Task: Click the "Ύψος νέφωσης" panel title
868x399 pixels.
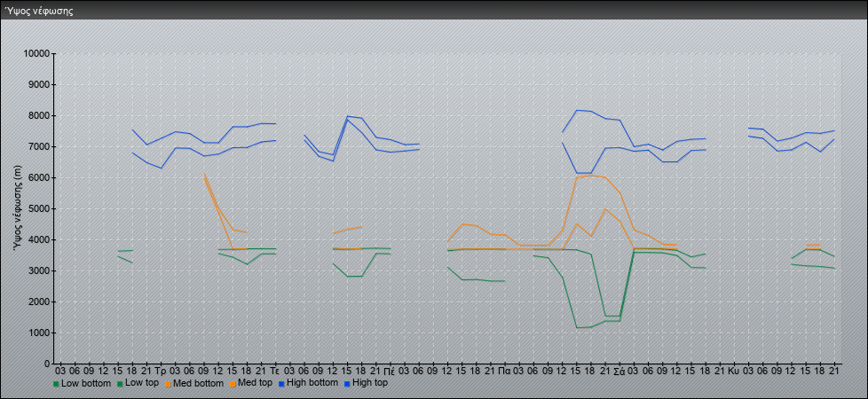Action: pyautogui.click(x=39, y=11)
